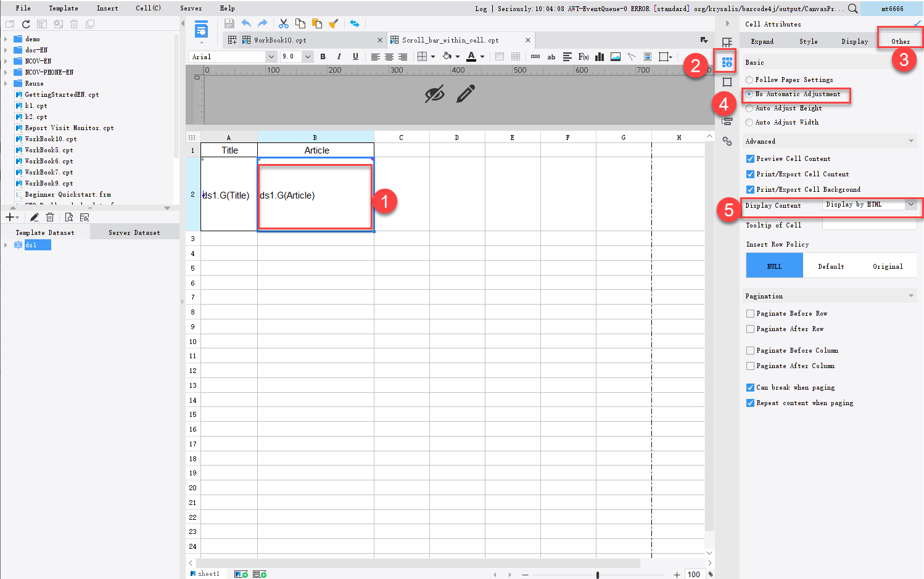Click the paste icon in the toolbar
Image resolution: width=924 pixels, height=579 pixels.
[x=317, y=23]
